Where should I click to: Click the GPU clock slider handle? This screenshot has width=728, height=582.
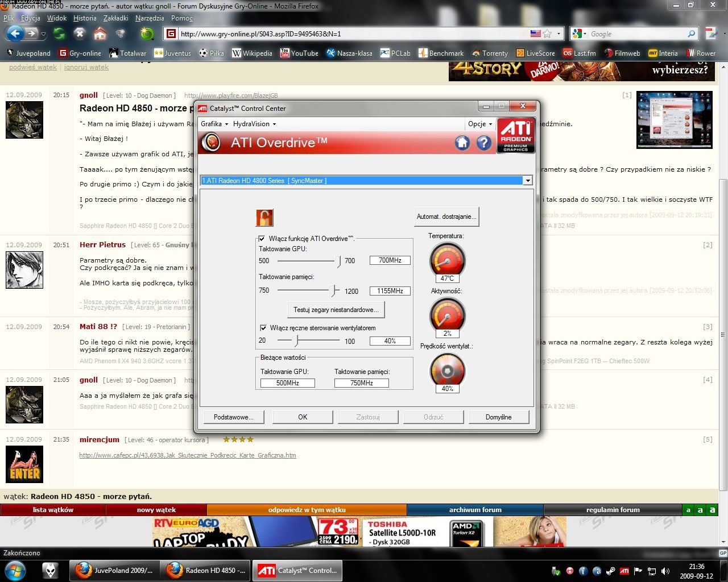tap(339, 261)
